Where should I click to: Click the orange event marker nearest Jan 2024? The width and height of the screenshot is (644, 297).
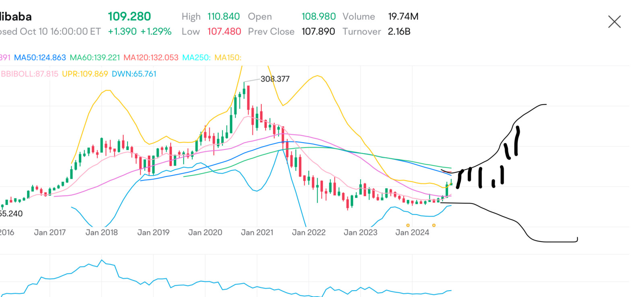point(408,225)
